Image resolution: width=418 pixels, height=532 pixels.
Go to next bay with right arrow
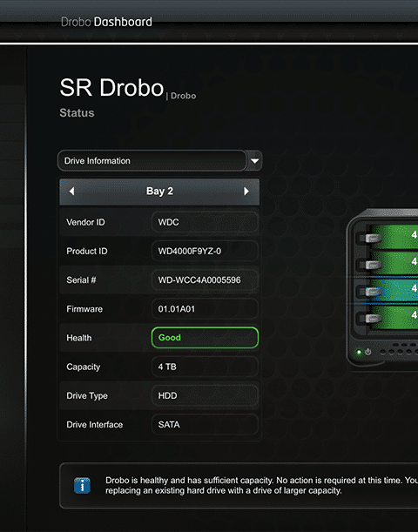click(246, 192)
